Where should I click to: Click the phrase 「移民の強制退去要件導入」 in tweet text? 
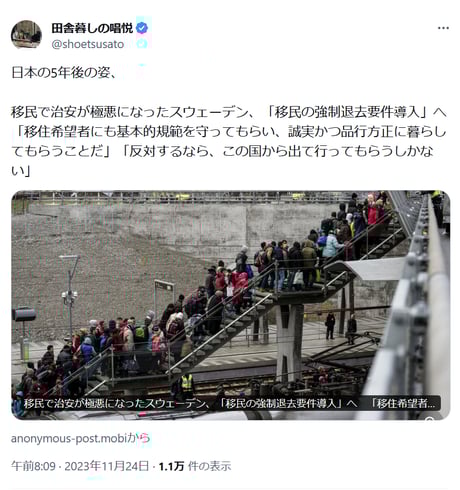click(347, 112)
